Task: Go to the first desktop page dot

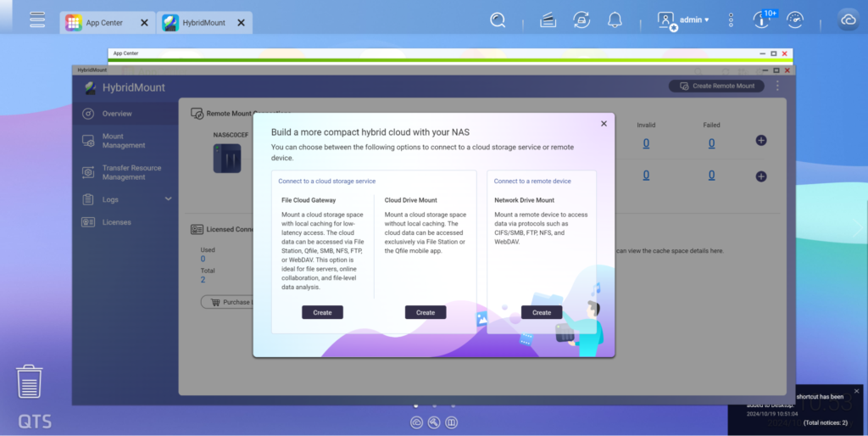Action: pyautogui.click(x=415, y=406)
